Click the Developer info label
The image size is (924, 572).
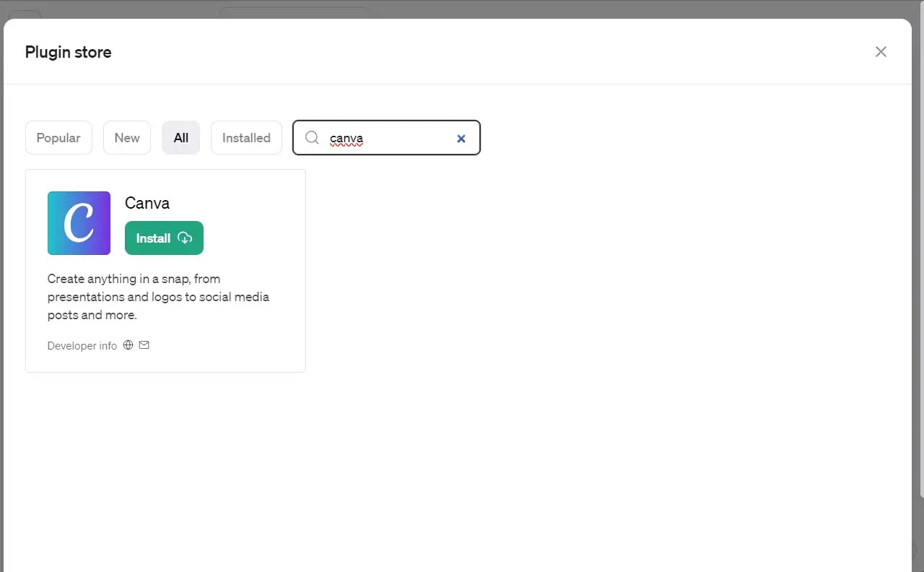pos(82,346)
